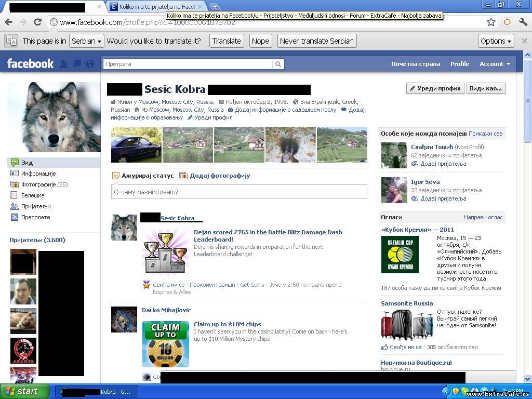Click Get Coins link on post

coord(252,285)
